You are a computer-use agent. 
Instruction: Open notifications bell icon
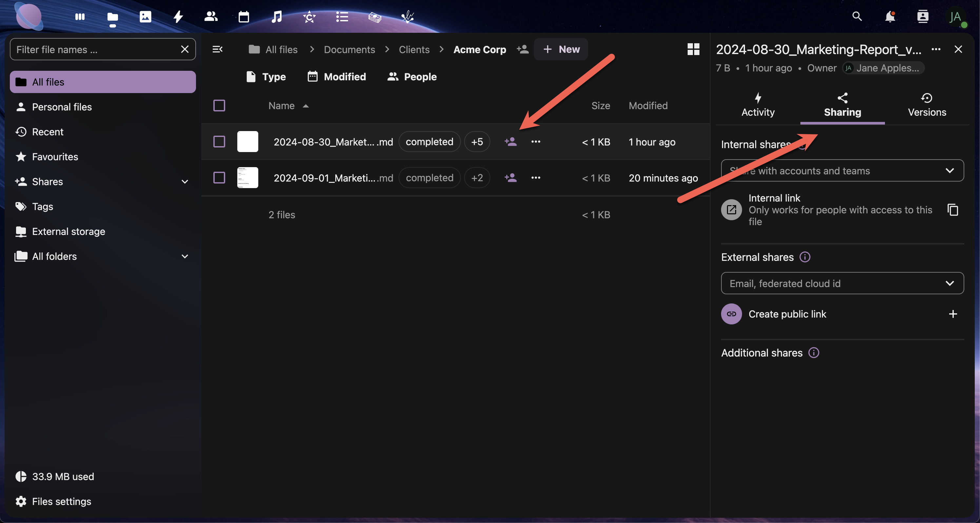click(890, 17)
